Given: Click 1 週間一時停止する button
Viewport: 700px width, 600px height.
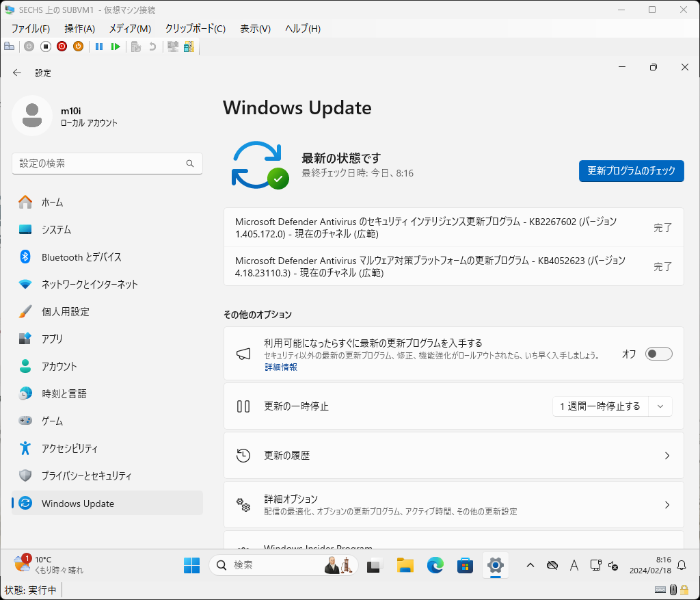Looking at the screenshot, I should pyautogui.click(x=600, y=406).
